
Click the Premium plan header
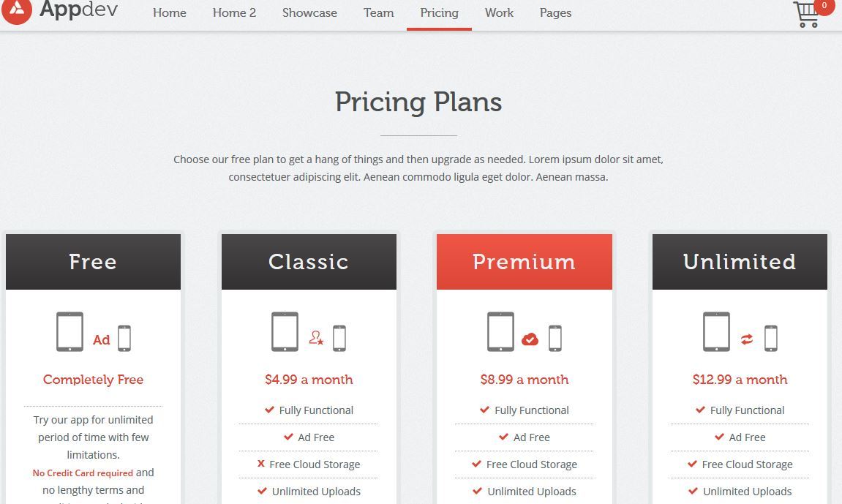tap(524, 262)
